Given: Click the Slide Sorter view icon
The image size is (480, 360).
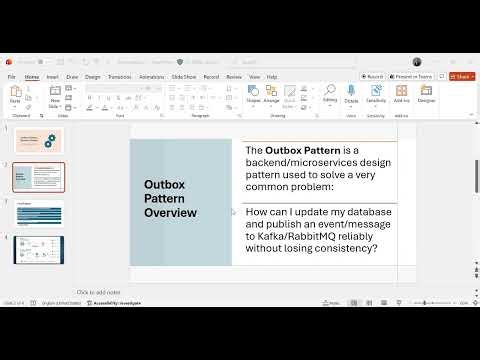Looking at the screenshot, I should click(369, 303).
